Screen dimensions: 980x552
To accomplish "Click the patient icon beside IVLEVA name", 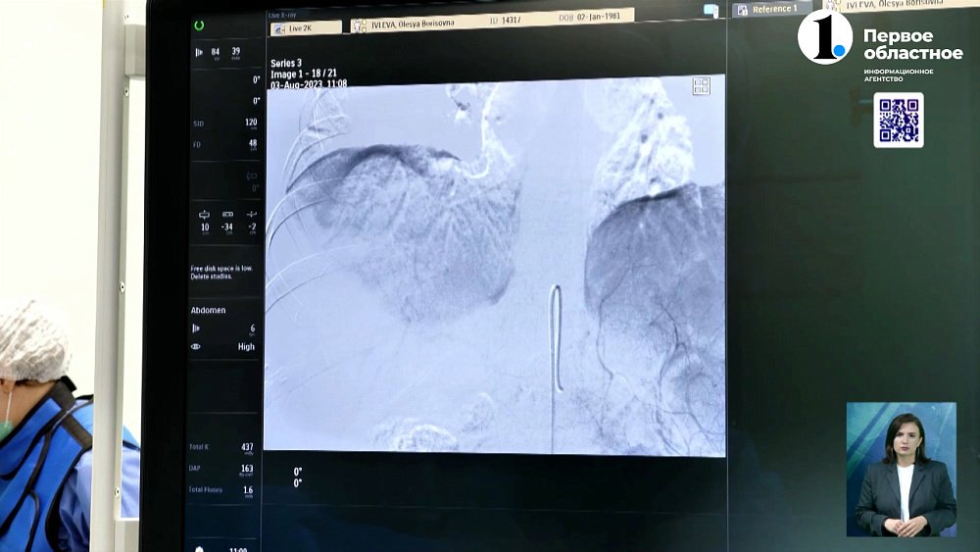I will 360,26.
